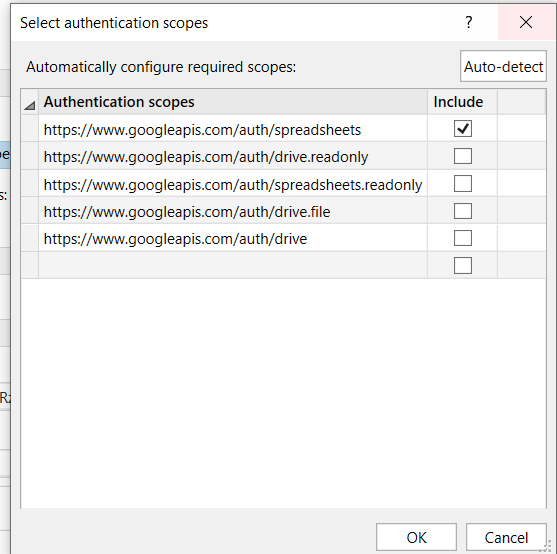
Task: Click row header of auth/drive row
Action: (29, 238)
